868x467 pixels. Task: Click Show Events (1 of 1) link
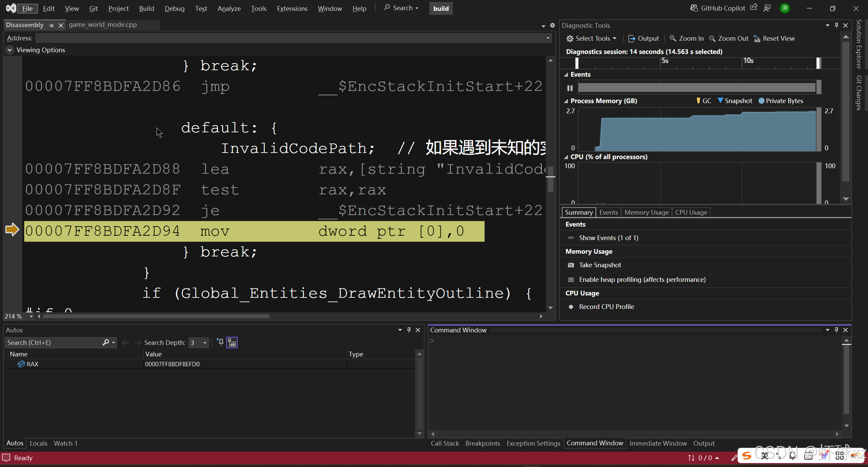[x=608, y=238]
